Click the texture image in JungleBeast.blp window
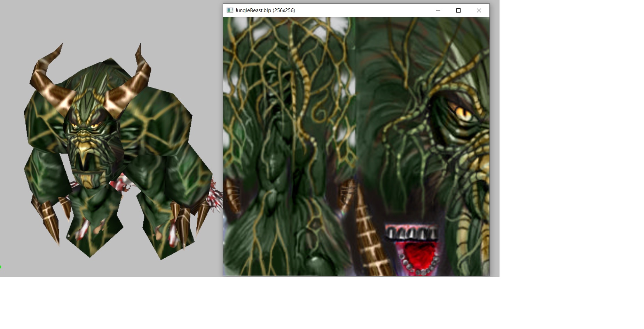This screenshot has width=644, height=329. [x=356, y=146]
